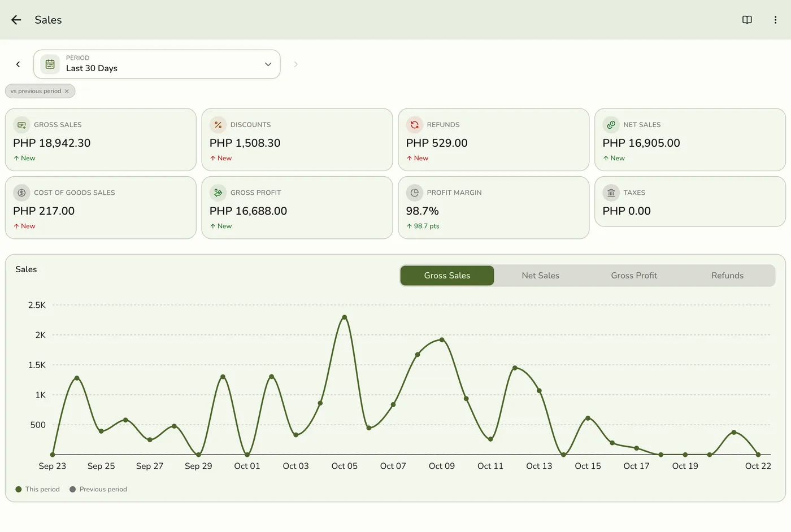The width and height of the screenshot is (791, 532).
Task: Switch chart to Refunds tab
Action: pos(728,276)
